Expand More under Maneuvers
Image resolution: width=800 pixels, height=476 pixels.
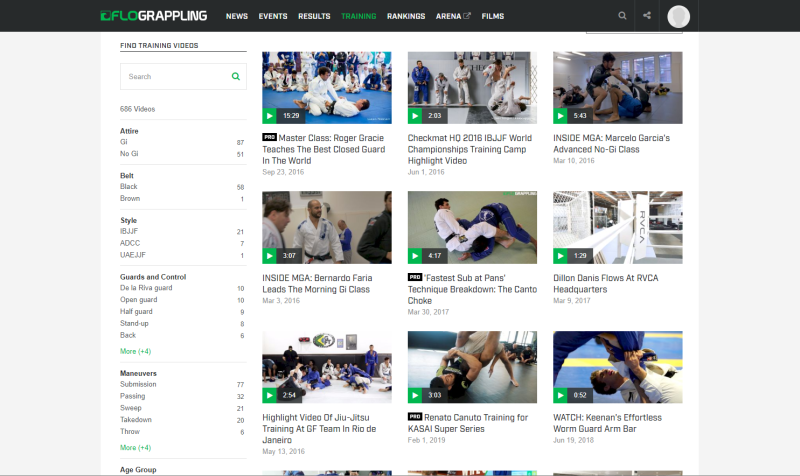(135, 448)
